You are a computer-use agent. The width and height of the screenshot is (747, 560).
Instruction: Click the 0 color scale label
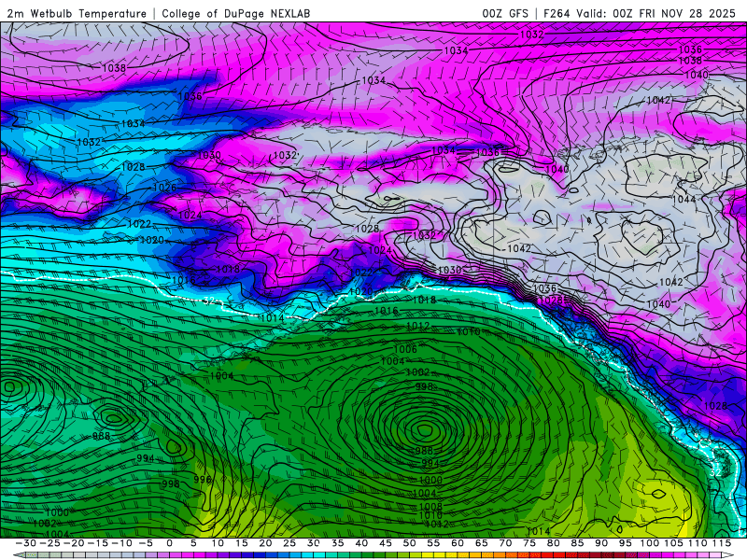[170, 543]
